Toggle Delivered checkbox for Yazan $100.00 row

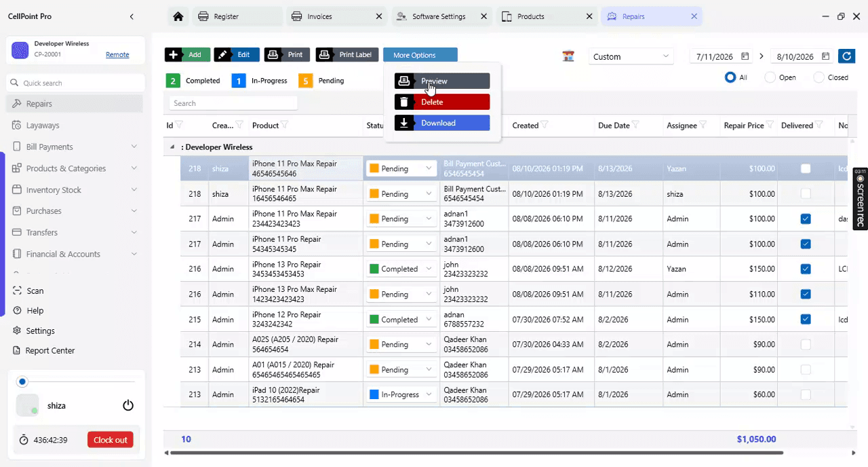pyautogui.click(x=806, y=168)
